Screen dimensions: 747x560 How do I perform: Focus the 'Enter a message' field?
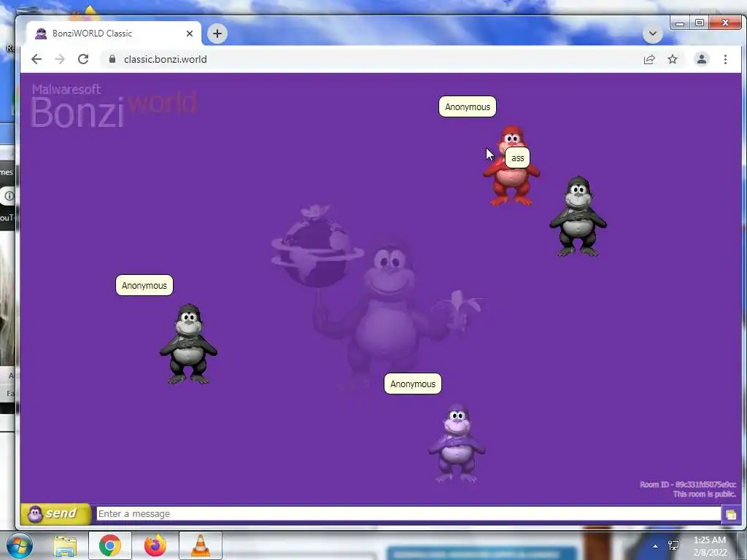[409, 514]
